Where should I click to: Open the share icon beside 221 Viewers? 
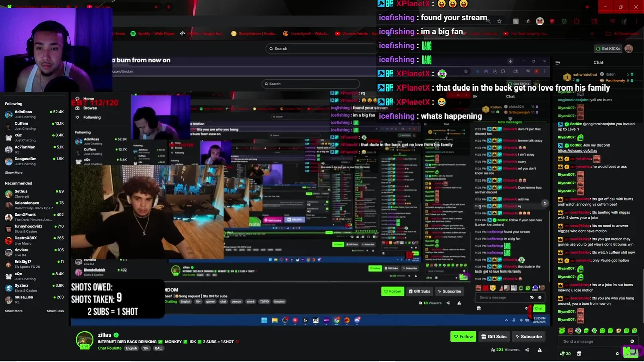coord(527,350)
